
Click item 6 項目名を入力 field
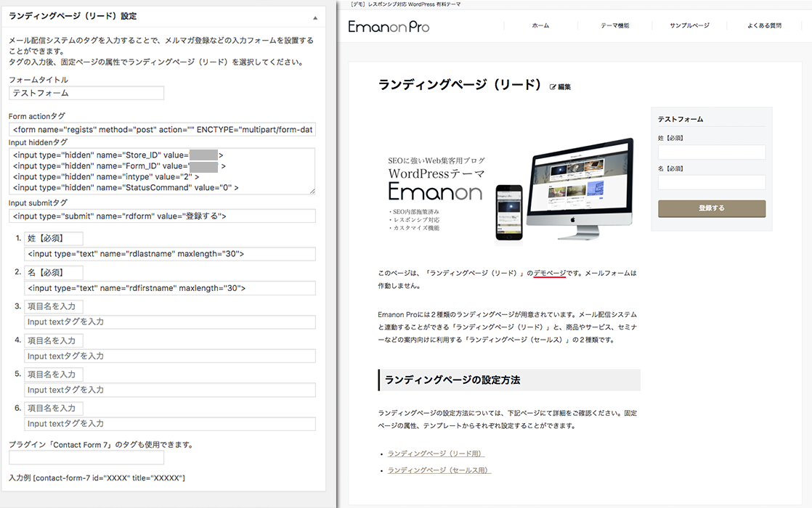pyautogui.click(x=54, y=408)
